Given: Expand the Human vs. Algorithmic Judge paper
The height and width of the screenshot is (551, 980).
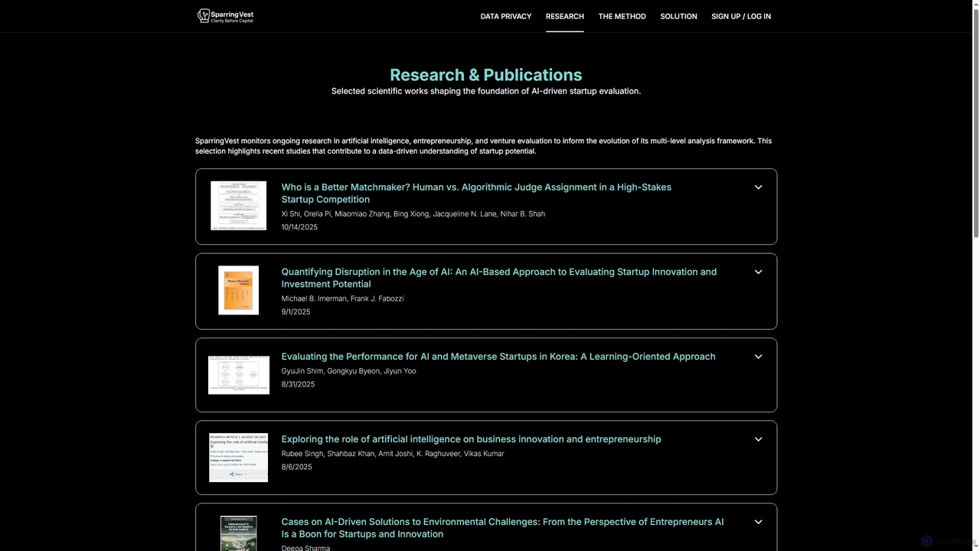Looking at the screenshot, I should [758, 187].
